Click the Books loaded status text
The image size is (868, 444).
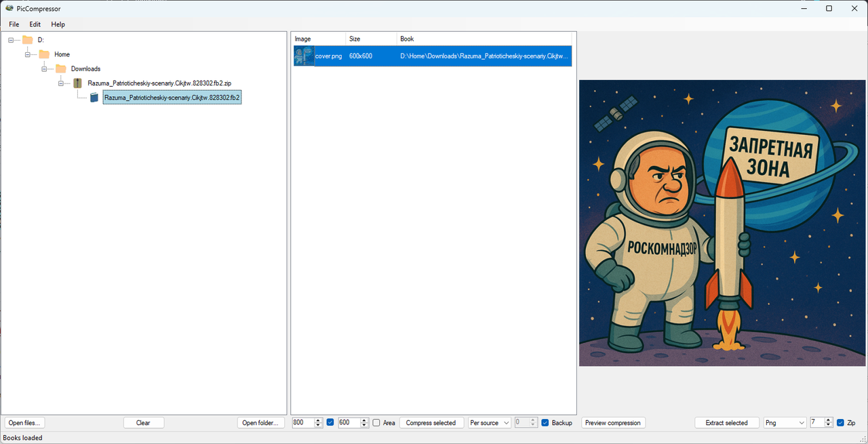coord(23,438)
